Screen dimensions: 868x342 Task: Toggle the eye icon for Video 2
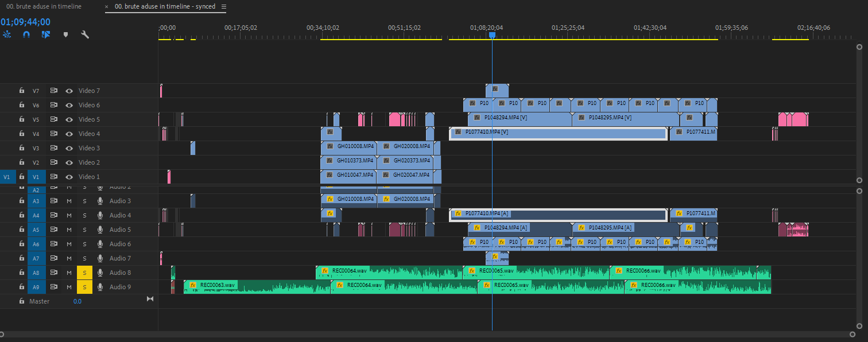tap(69, 162)
